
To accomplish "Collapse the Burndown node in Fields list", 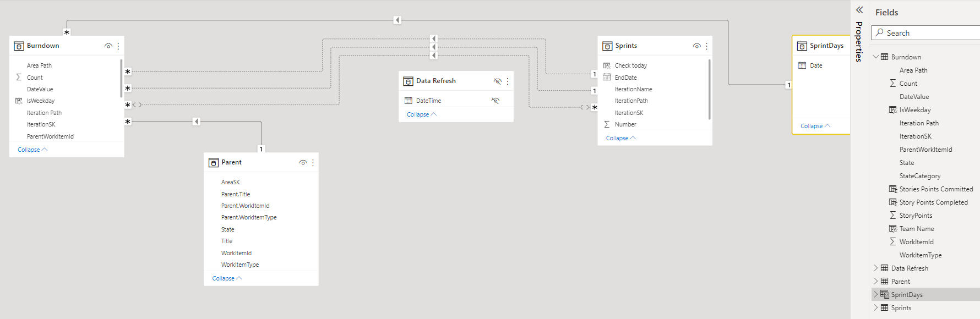I will coord(876,57).
